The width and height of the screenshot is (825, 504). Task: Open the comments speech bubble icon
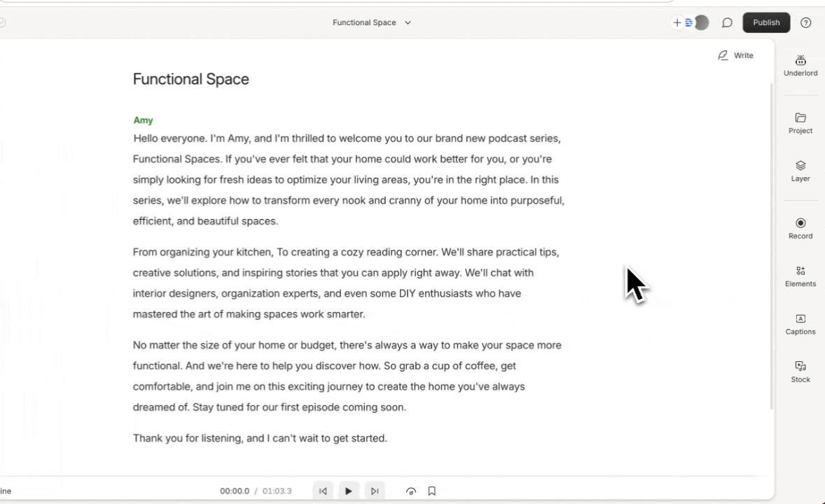(727, 23)
